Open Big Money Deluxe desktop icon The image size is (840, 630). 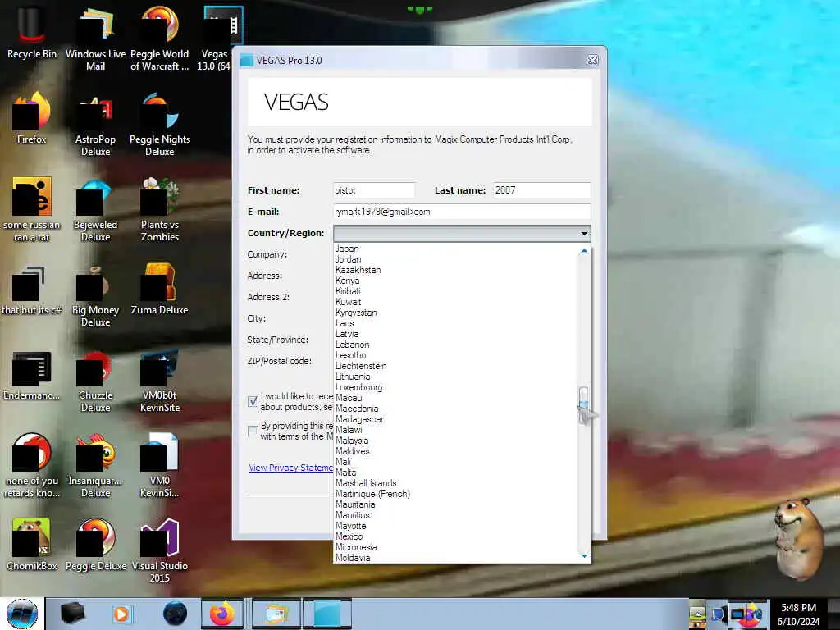pyautogui.click(x=95, y=294)
